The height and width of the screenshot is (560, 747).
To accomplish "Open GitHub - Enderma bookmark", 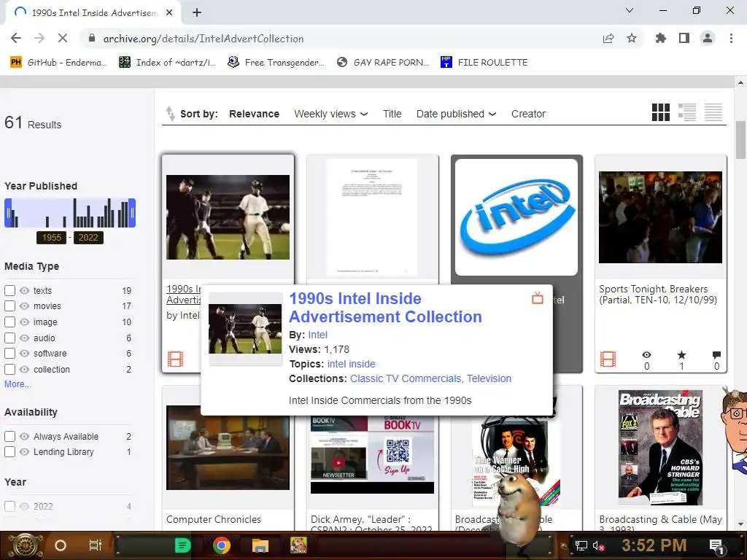I will click(58, 63).
